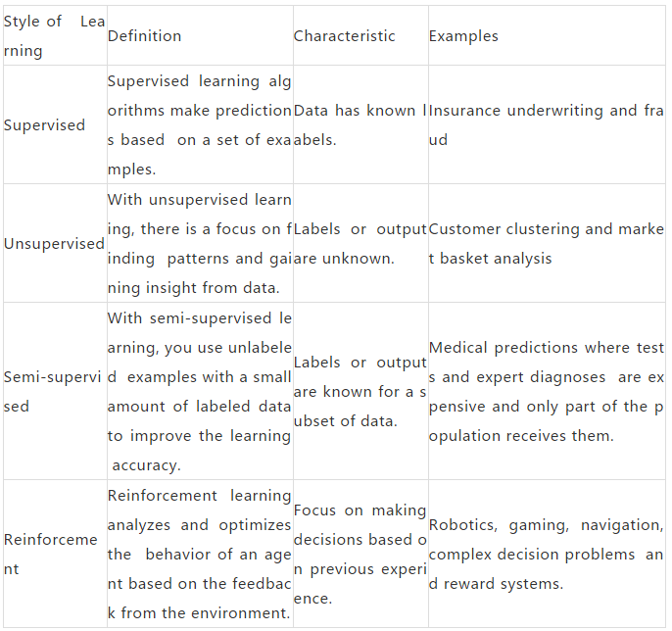Click the "Style of Learning" header cell
The height and width of the screenshot is (631, 672).
pos(54,36)
